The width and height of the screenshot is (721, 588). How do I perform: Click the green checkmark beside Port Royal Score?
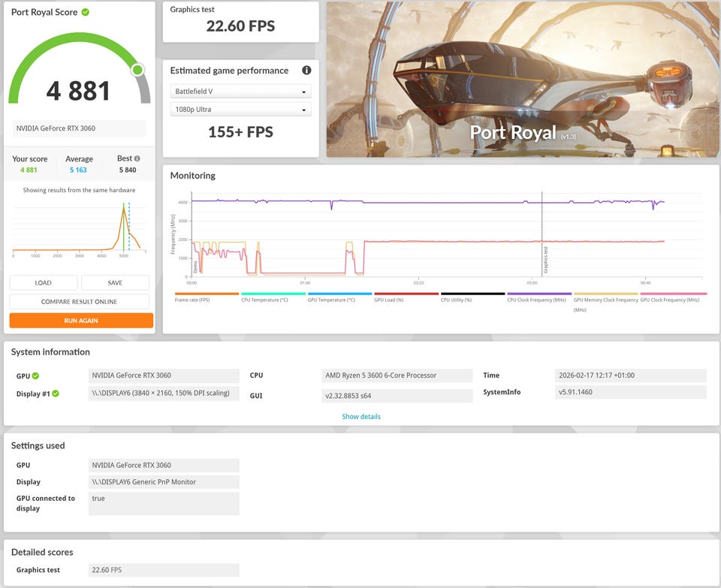(x=86, y=12)
